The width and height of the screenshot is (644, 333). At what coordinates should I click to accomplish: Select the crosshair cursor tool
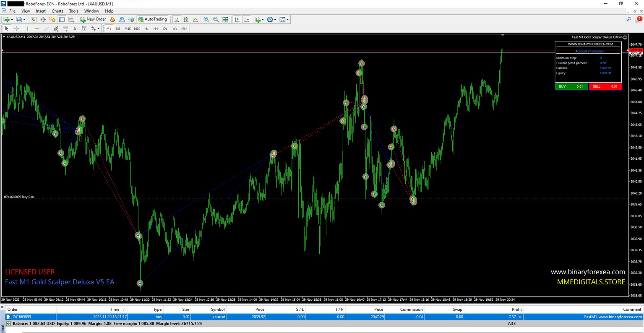click(16, 29)
